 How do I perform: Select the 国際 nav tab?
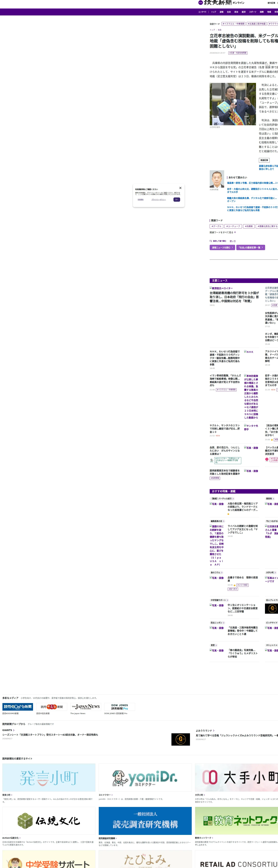tap(262, 12)
